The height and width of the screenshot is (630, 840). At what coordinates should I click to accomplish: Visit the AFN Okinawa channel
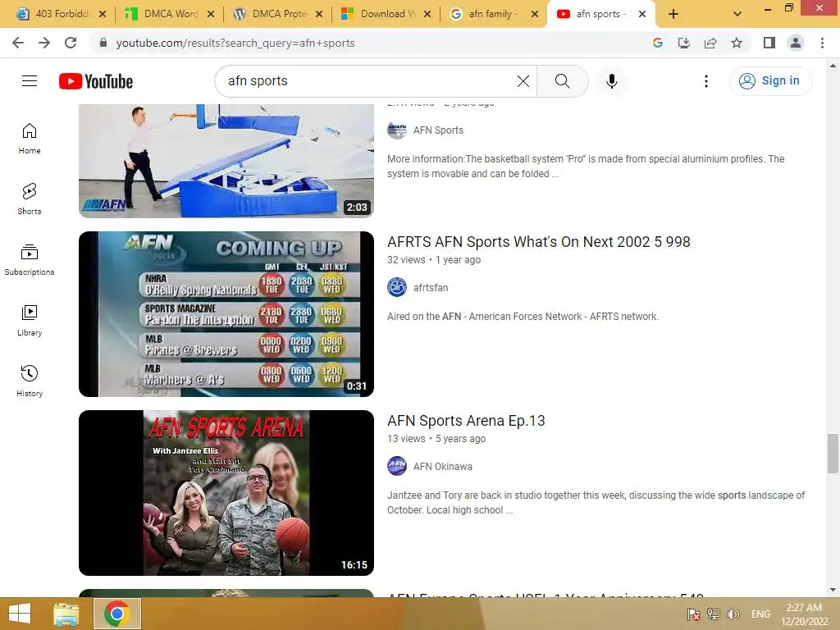click(x=442, y=467)
